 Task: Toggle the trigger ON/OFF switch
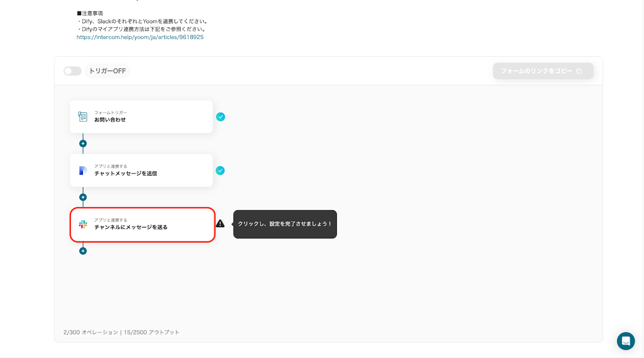pyautogui.click(x=72, y=71)
